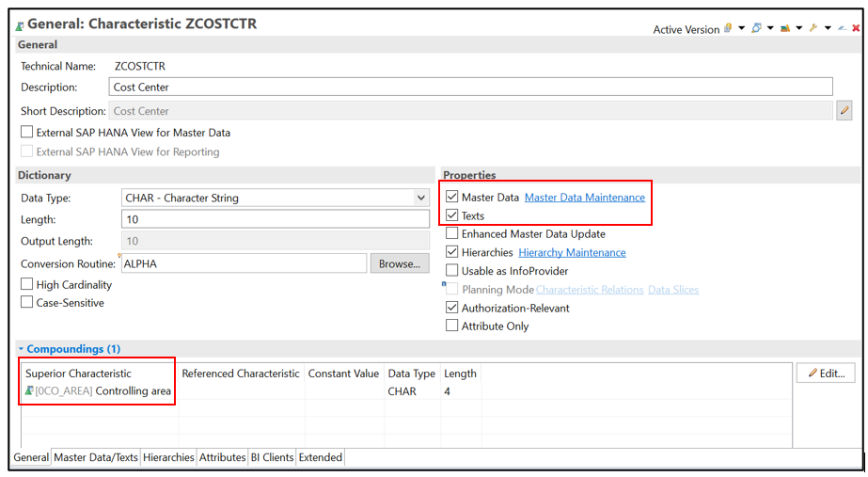Screen dimensions: 868x477
Task: Click the Browse... button for Conversion Routine
Action: (400, 263)
